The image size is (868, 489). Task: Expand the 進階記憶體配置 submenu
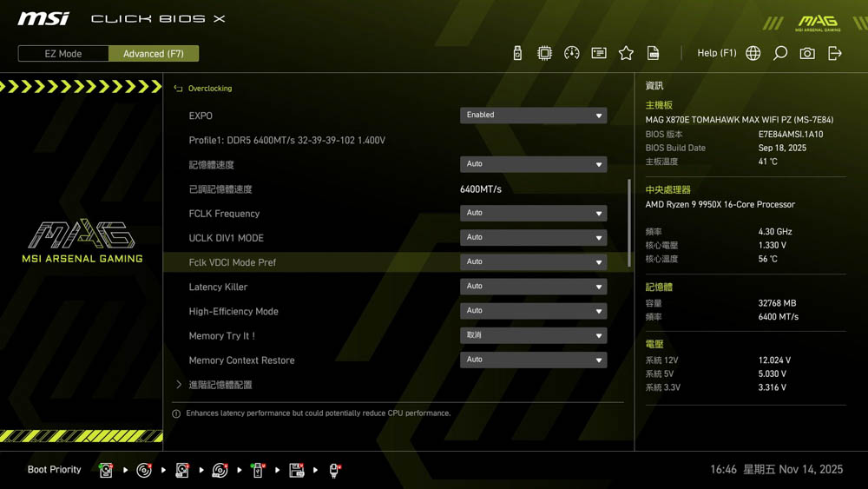[x=220, y=385]
